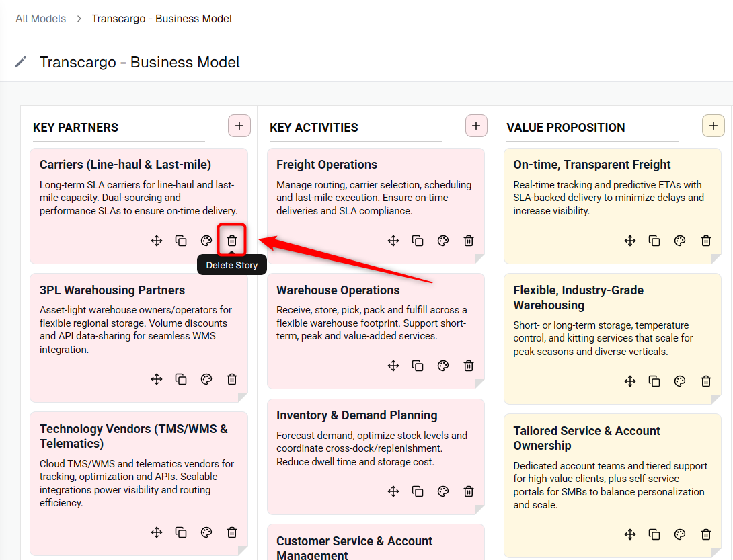The height and width of the screenshot is (560, 733).
Task: Click the KEY PARTNERS column heading
Action: 75,128
